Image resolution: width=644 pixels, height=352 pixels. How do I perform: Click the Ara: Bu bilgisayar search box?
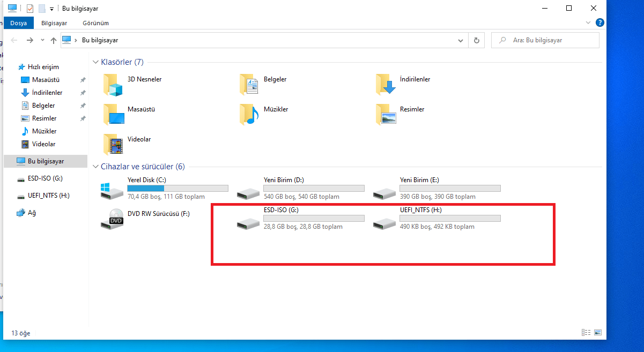click(546, 40)
